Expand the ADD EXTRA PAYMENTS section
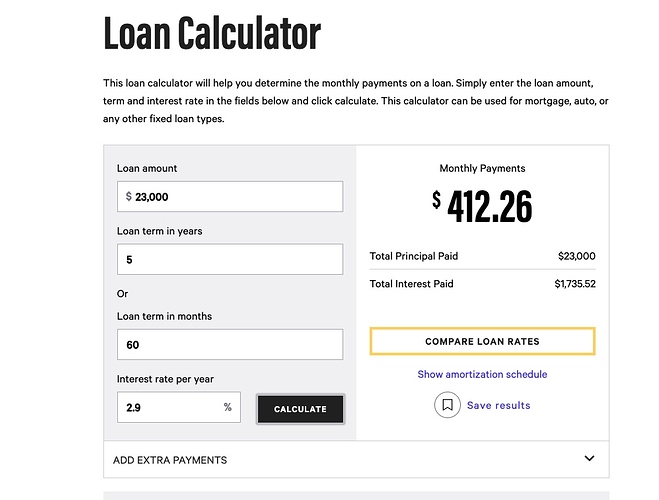The width and height of the screenshot is (659, 500). coord(356,459)
